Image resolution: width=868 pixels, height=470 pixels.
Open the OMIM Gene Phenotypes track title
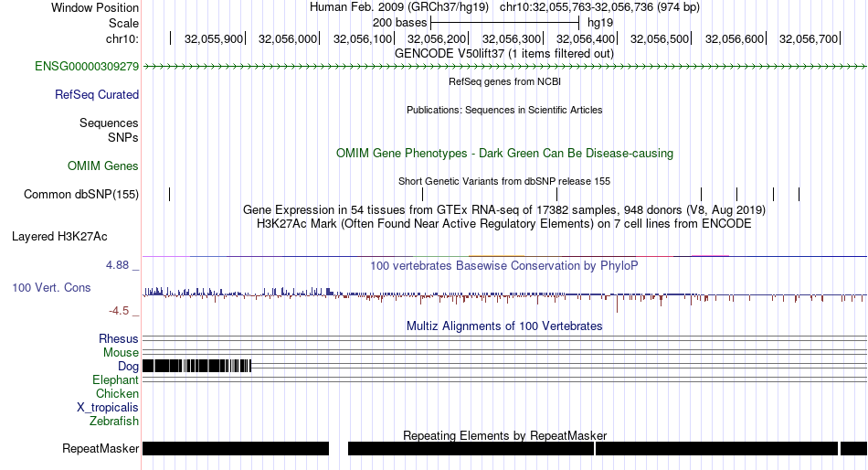(505, 154)
